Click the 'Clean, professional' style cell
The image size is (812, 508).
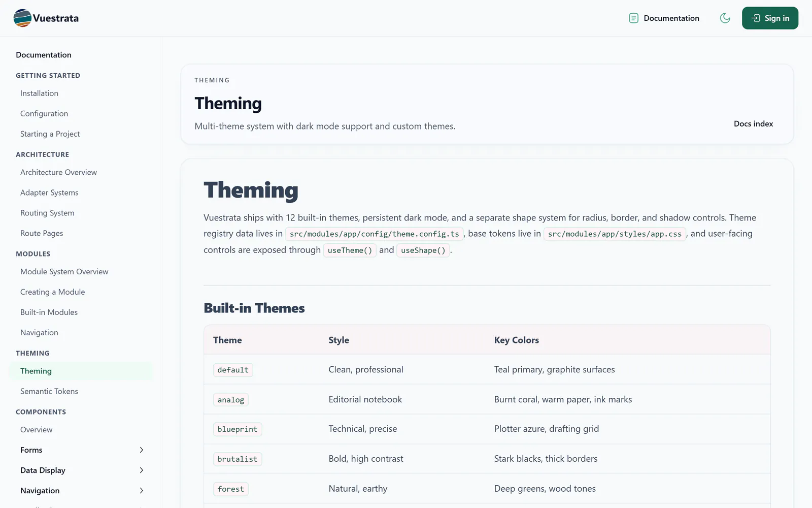point(366,370)
